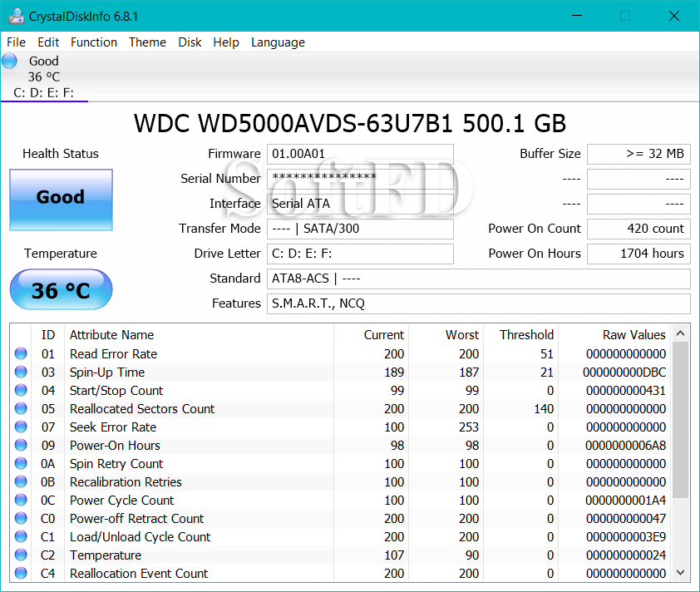Select the Seek Error Rate attribute name
Viewport: 700px width, 592px height.
coord(113,427)
